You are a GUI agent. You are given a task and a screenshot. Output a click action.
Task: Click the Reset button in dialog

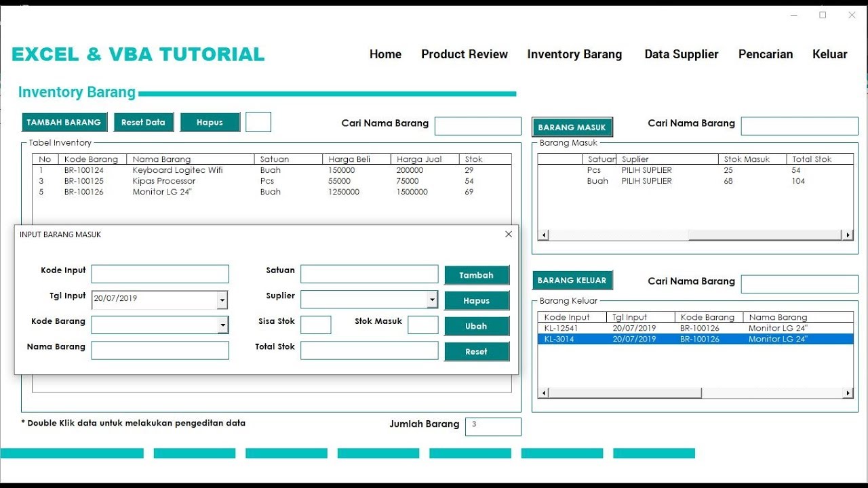[477, 352]
